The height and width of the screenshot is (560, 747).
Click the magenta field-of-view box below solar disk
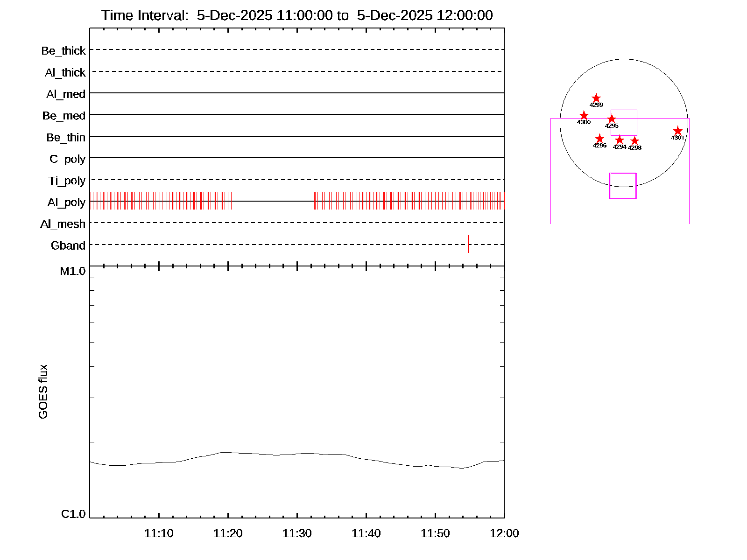[x=623, y=186]
